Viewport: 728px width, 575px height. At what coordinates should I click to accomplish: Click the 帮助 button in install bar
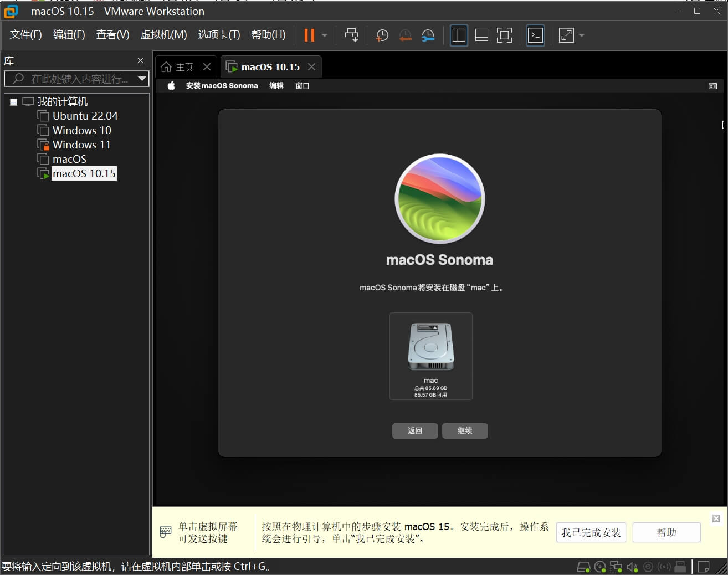point(667,532)
